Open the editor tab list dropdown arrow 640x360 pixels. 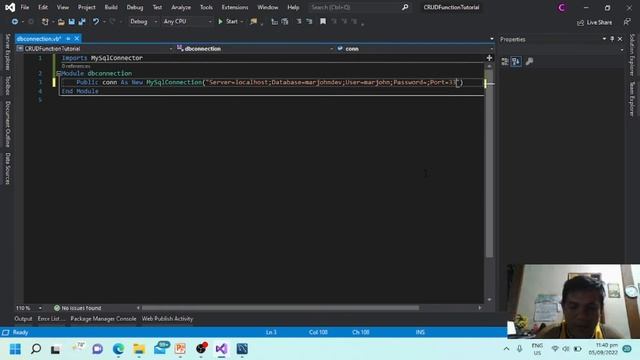pos(491,39)
